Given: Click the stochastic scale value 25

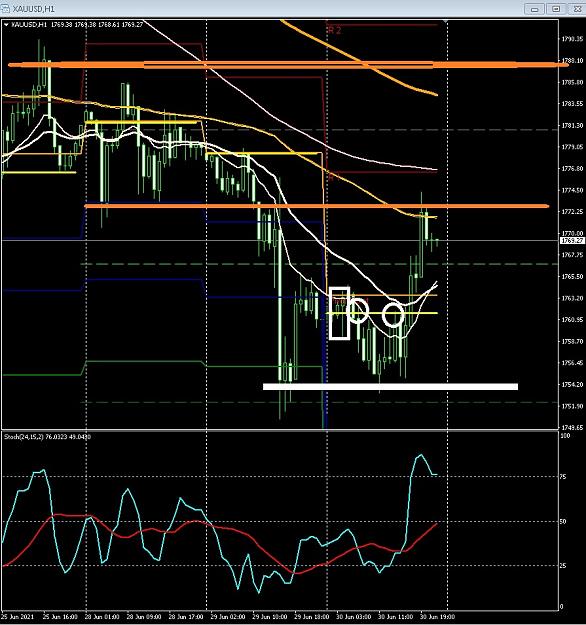Looking at the screenshot, I should 563,565.
